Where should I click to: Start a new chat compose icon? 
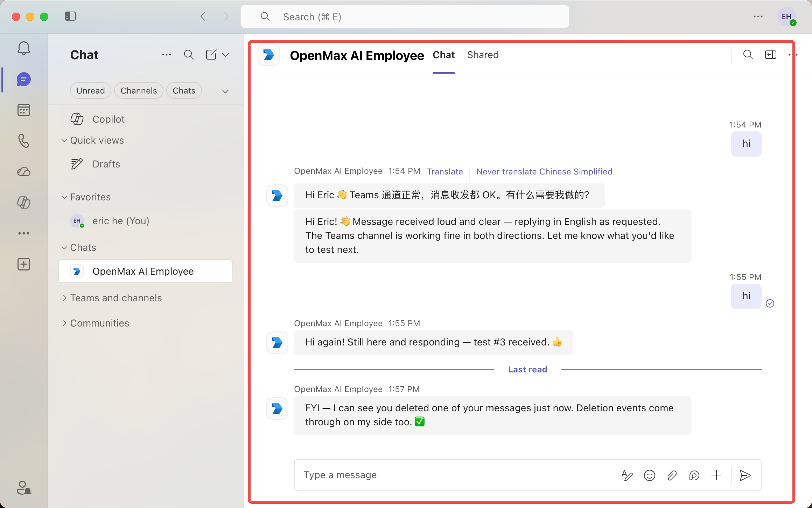[x=211, y=55]
